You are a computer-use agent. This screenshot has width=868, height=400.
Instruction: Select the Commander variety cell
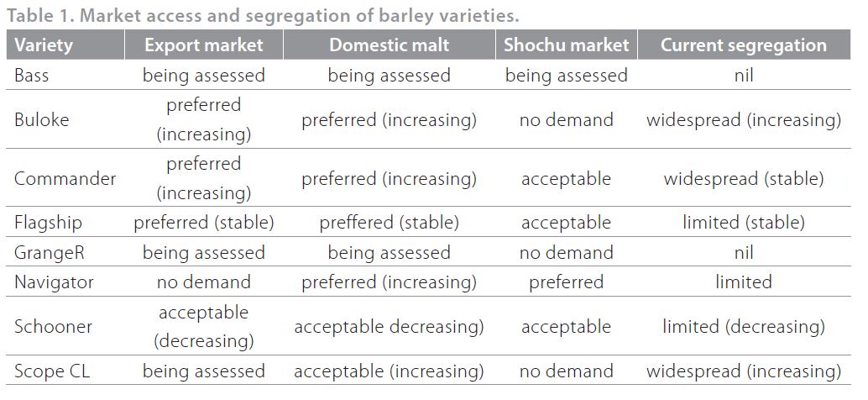pos(65,178)
